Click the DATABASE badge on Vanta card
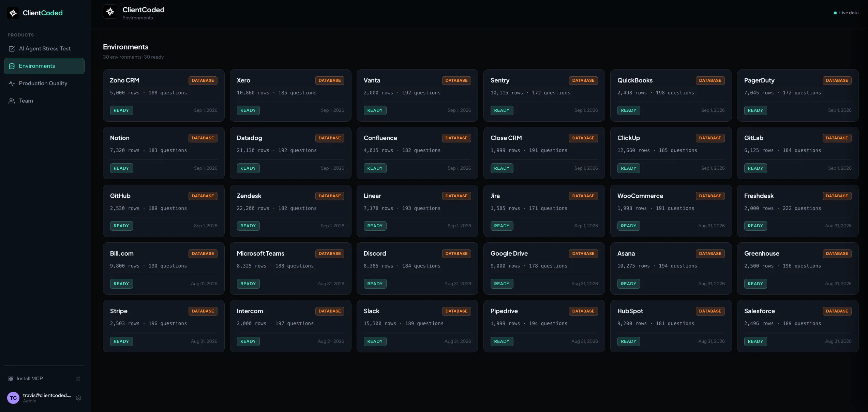 [x=457, y=80]
